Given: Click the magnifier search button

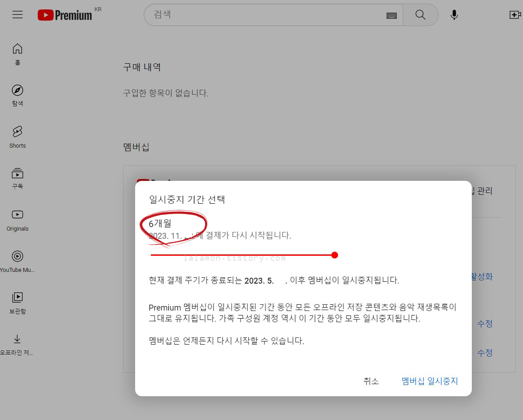Looking at the screenshot, I should point(420,15).
